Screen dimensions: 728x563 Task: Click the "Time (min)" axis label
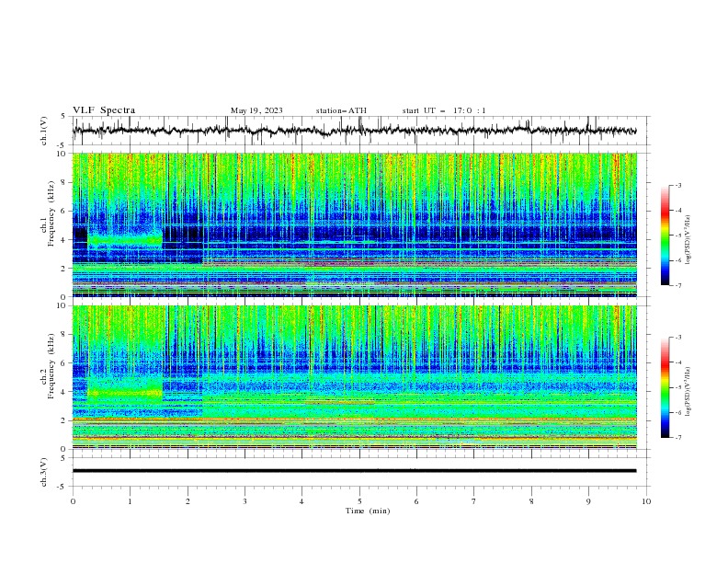(368, 511)
